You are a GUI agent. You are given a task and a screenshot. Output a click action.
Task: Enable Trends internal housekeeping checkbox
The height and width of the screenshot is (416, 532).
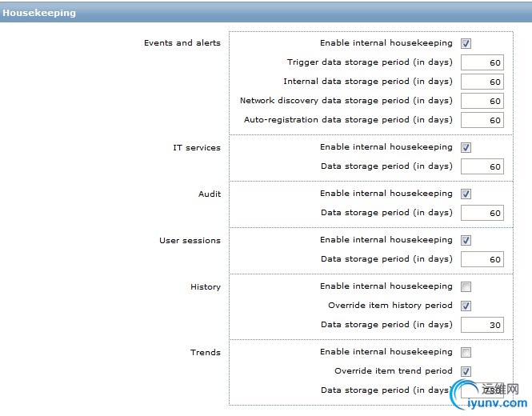[466, 353]
